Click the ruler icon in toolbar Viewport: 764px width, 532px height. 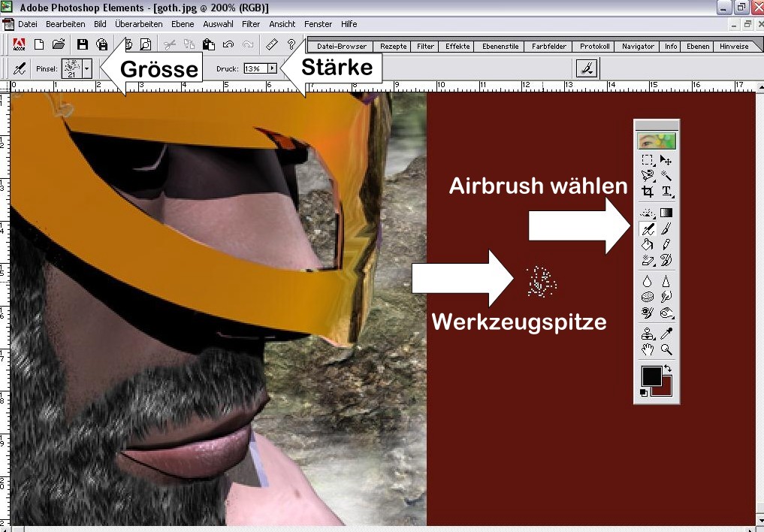[x=272, y=44]
